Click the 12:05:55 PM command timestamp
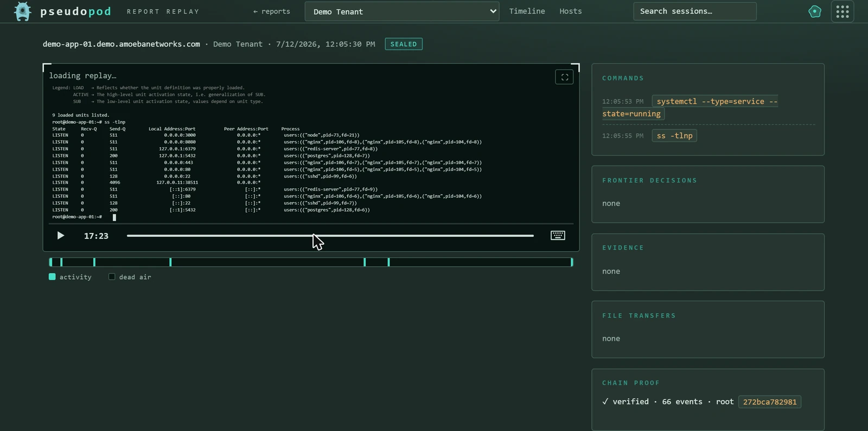The image size is (868, 431). click(623, 136)
